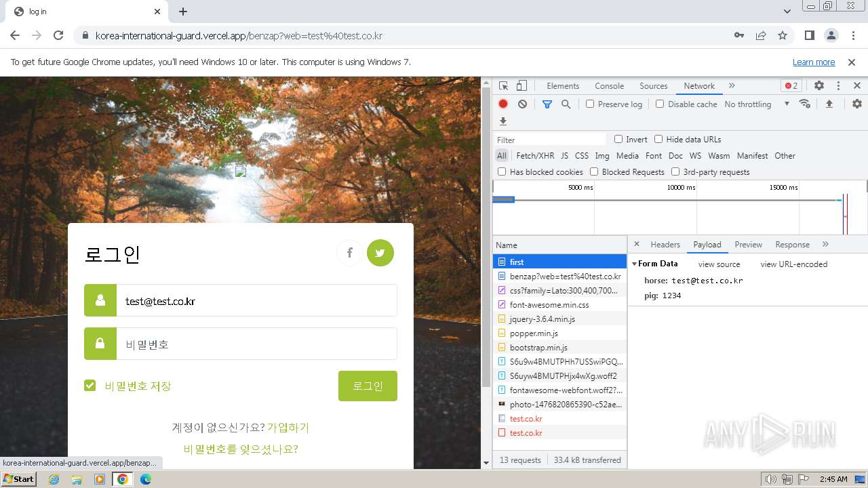This screenshot has height=488, width=868.
Task: Toggle the browser side panel
Action: click(x=809, y=35)
